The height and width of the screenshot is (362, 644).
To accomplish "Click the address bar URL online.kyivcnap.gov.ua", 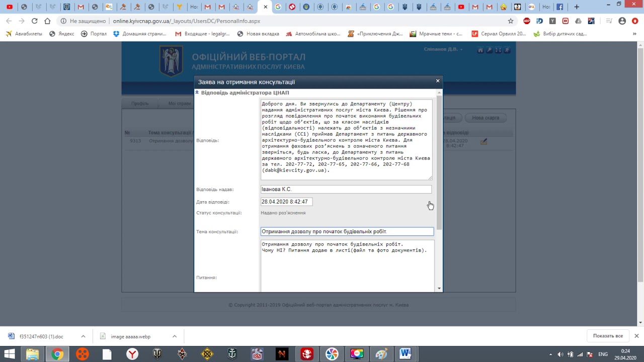I will tap(186, 21).
